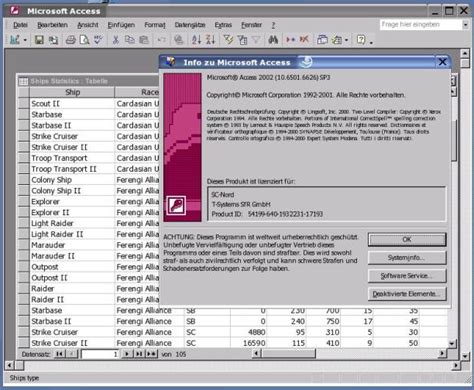Click the Sort Descending icon

click(210, 40)
